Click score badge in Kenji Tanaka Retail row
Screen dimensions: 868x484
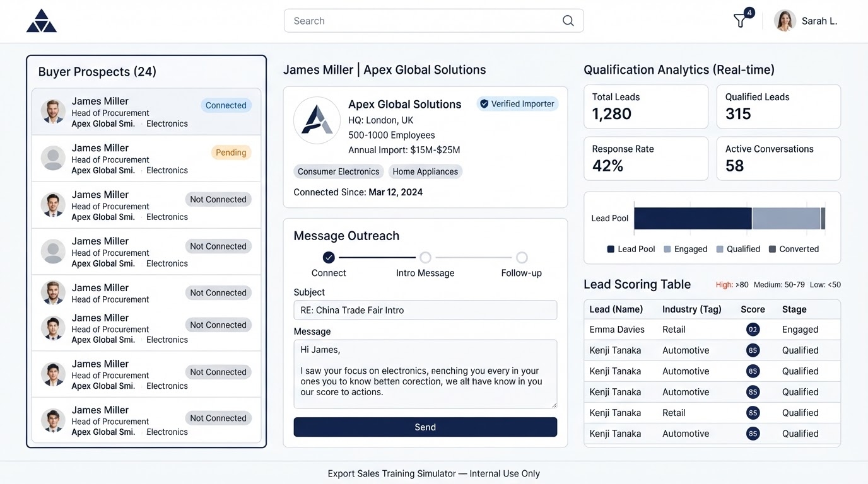[x=753, y=413]
